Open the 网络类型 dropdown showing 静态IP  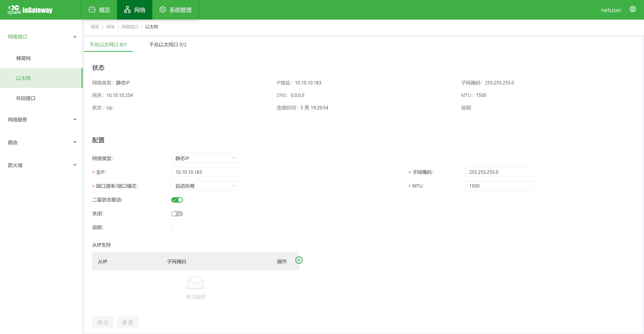[x=205, y=158]
